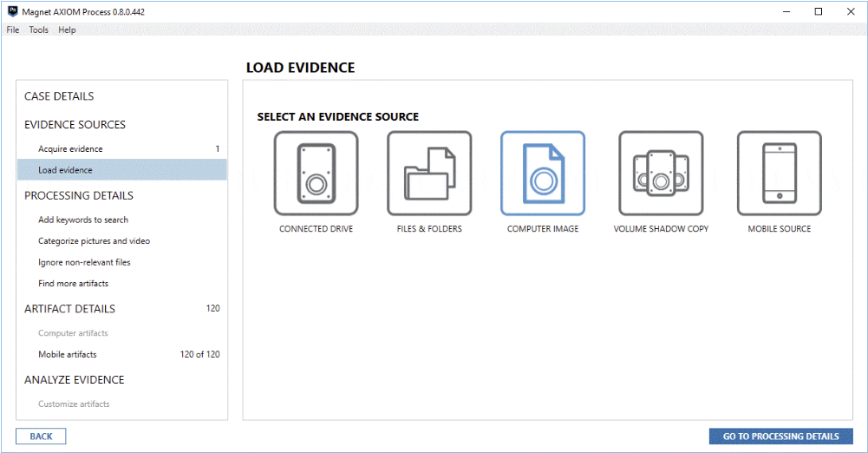868x453 pixels.
Task: Select the Connected Drive evidence source icon
Action: (x=317, y=174)
